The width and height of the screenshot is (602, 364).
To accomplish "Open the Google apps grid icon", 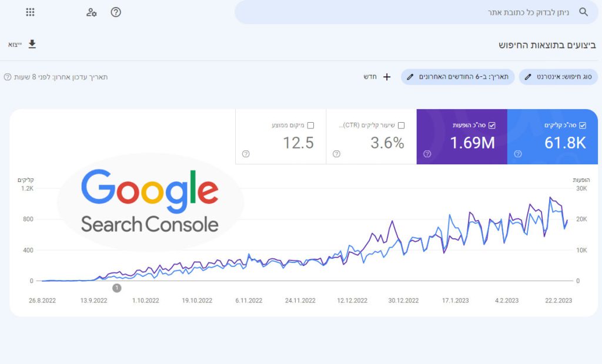I will [x=30, y=12].
